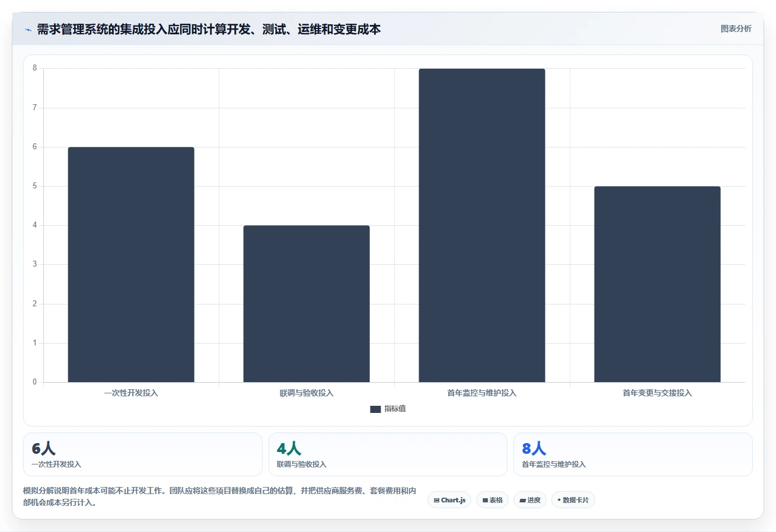Click the 联调与验收投入 x-axis label
The image size is (776, 532).
tap(306, 393)
